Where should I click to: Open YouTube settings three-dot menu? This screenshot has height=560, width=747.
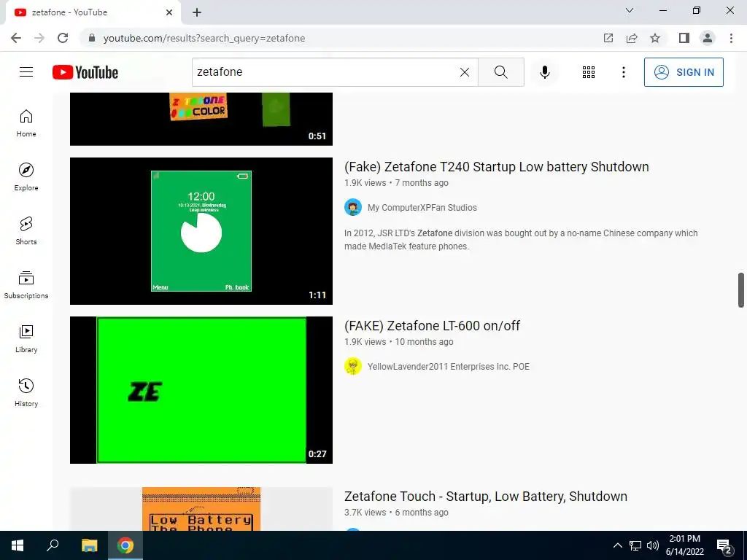pyautogui.click(x=624, y=72)
